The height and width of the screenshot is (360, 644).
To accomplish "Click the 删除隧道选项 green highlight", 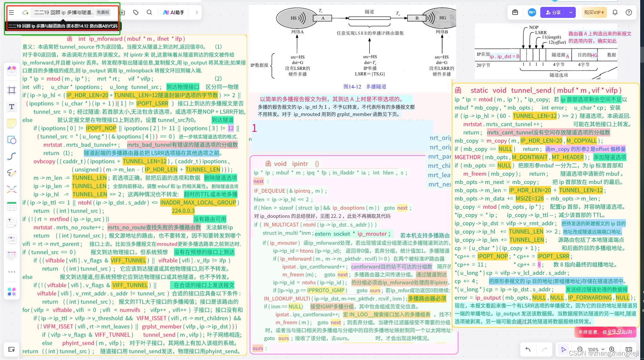I will point(221,178).
